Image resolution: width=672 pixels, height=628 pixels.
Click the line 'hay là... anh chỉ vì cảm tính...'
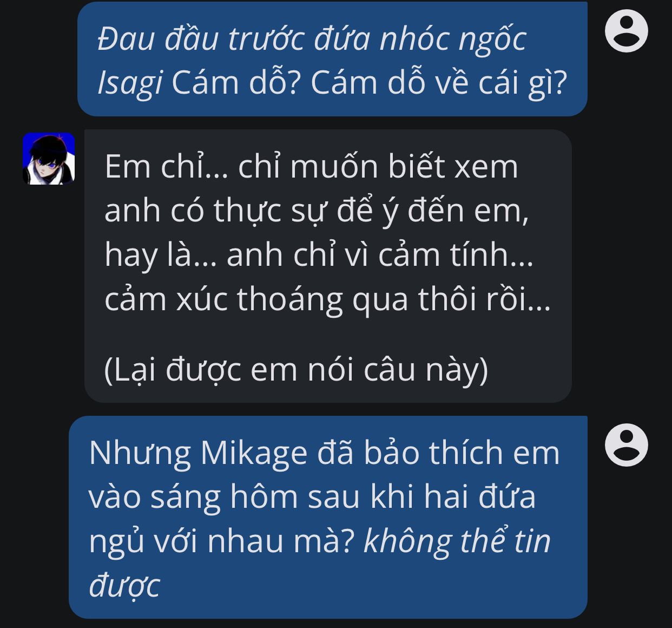(319, 254)
